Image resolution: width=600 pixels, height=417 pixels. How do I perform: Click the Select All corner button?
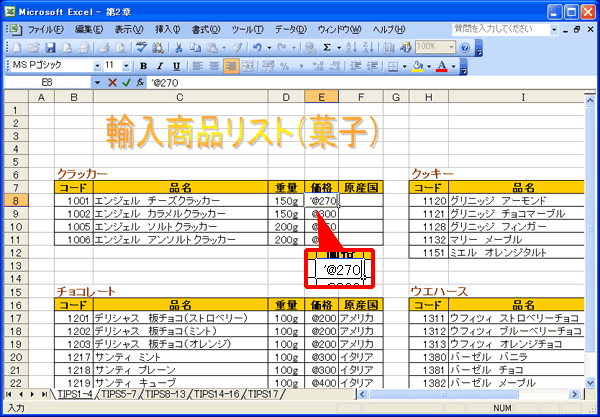(16, 97)
